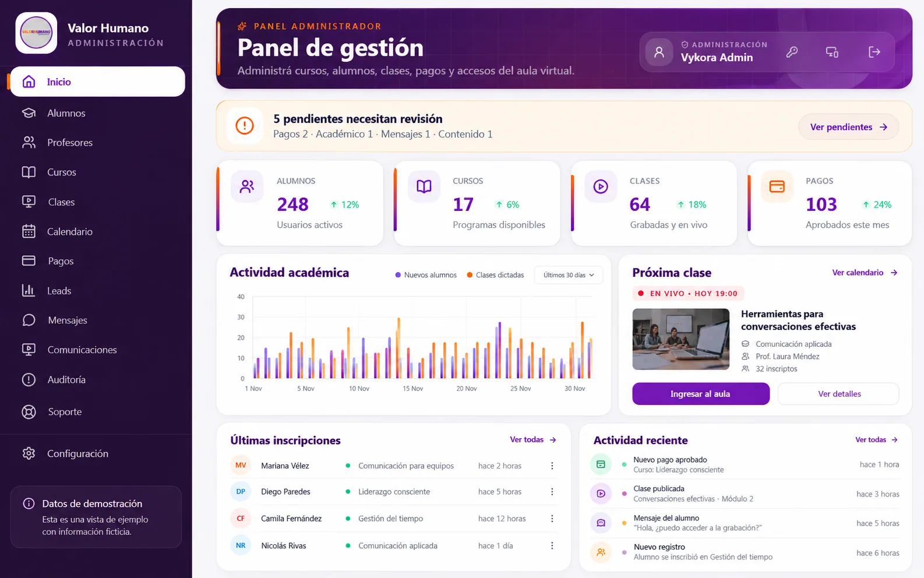Open options menu for Camila Fernández row
The height and width of the screenshot is (578, 924).
[552, 519]
